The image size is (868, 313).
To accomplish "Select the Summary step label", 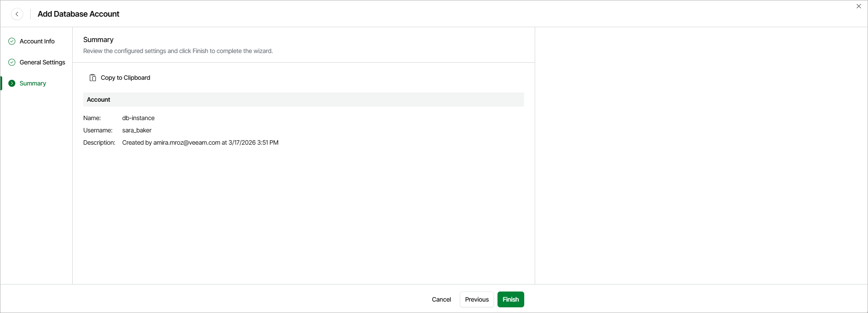I will 33,83.
